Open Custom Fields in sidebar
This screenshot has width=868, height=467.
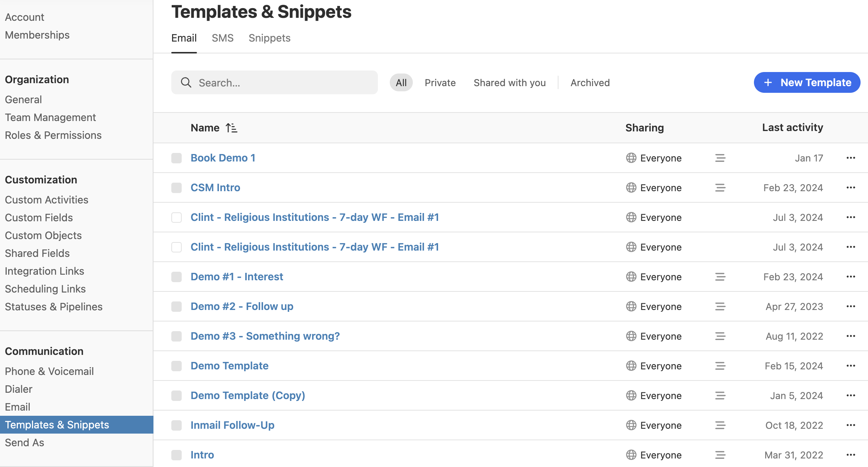coord(39,218)
